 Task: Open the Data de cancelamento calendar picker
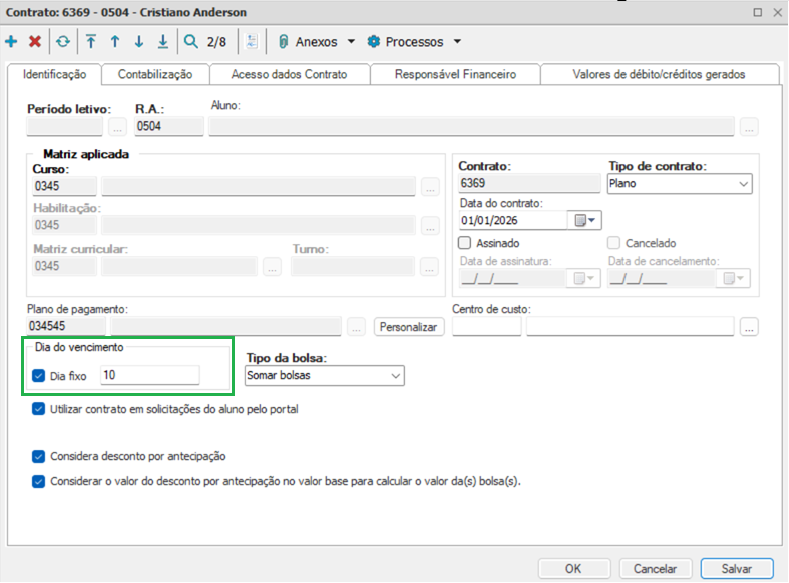coord(734,278)
